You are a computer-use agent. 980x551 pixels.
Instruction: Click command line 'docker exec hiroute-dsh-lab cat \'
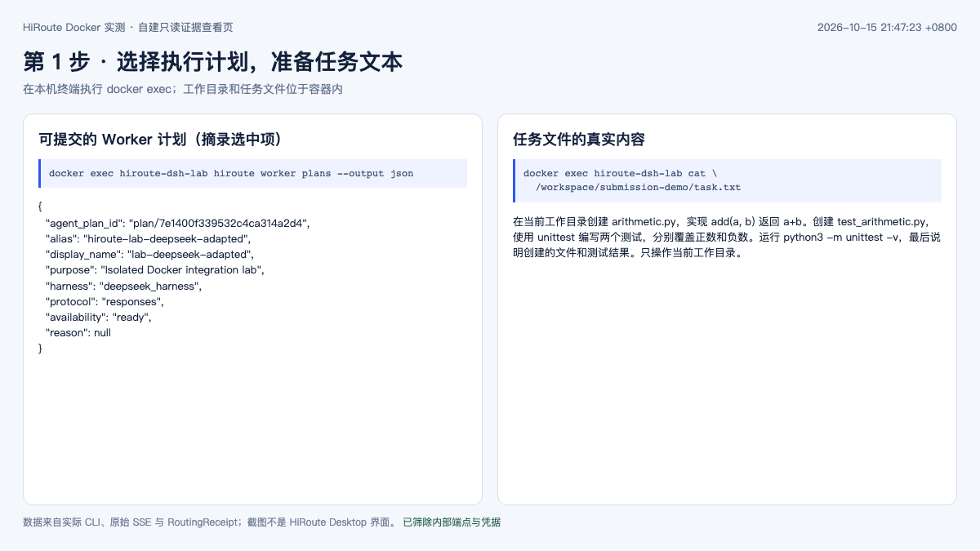pyautogui.click(x=621, y=173)
